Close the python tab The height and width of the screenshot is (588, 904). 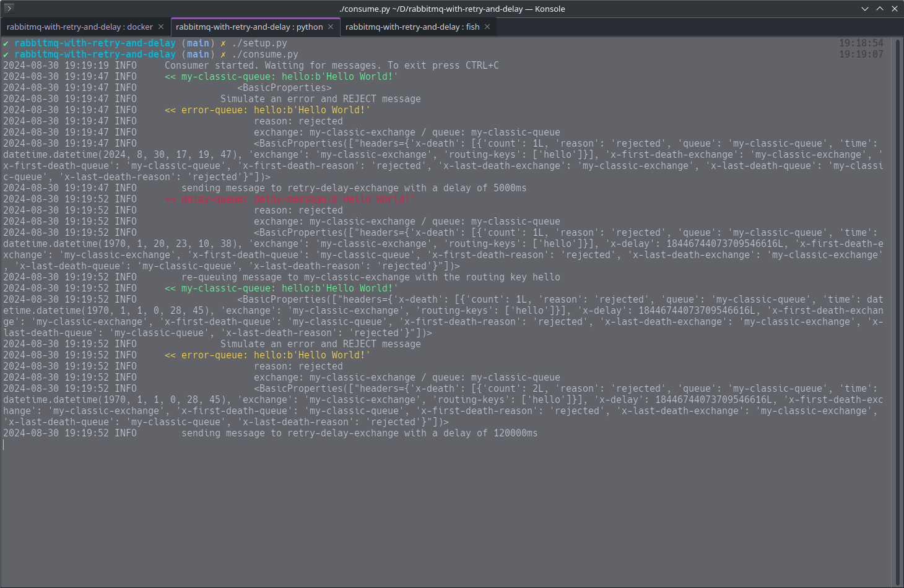pos(331,27)
